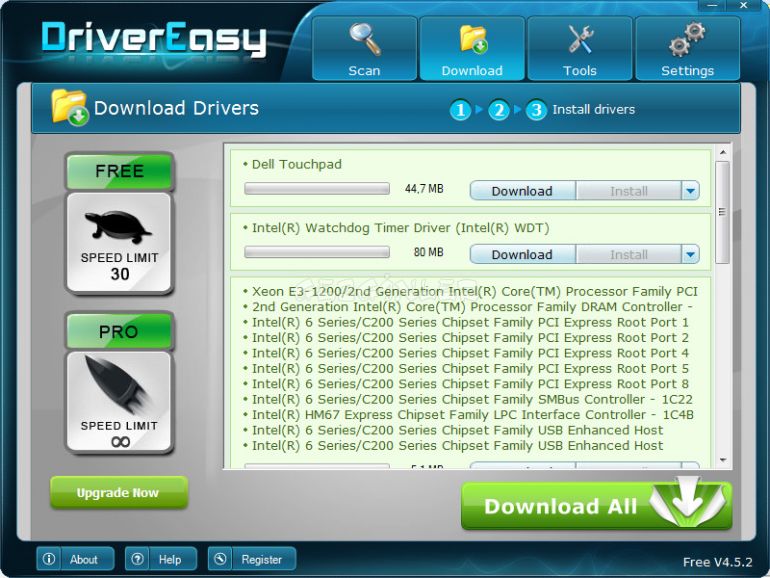The width and height of the screenshot is (770, 578).
Task: Download Intel Watchdog Timer Driver
Action: (522, 254)
